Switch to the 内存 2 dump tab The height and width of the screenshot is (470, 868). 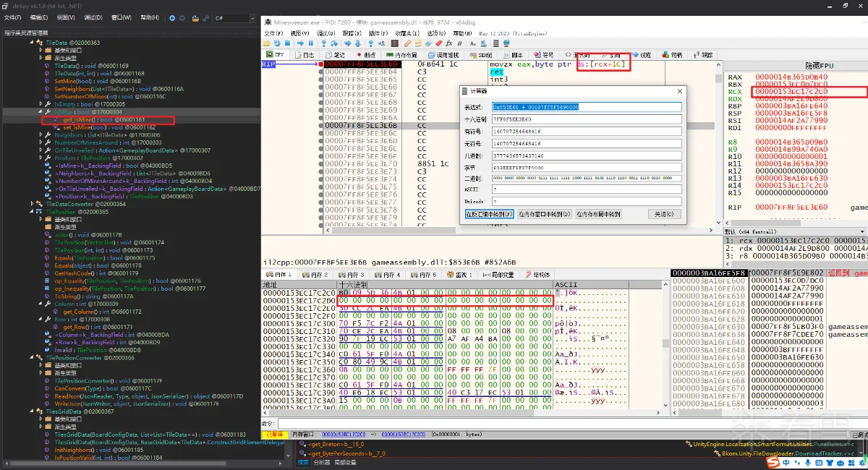[x=315, y=275]
